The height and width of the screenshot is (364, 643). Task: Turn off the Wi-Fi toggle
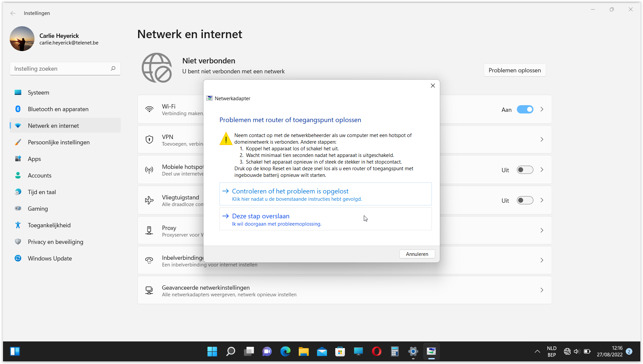[525, 109]
